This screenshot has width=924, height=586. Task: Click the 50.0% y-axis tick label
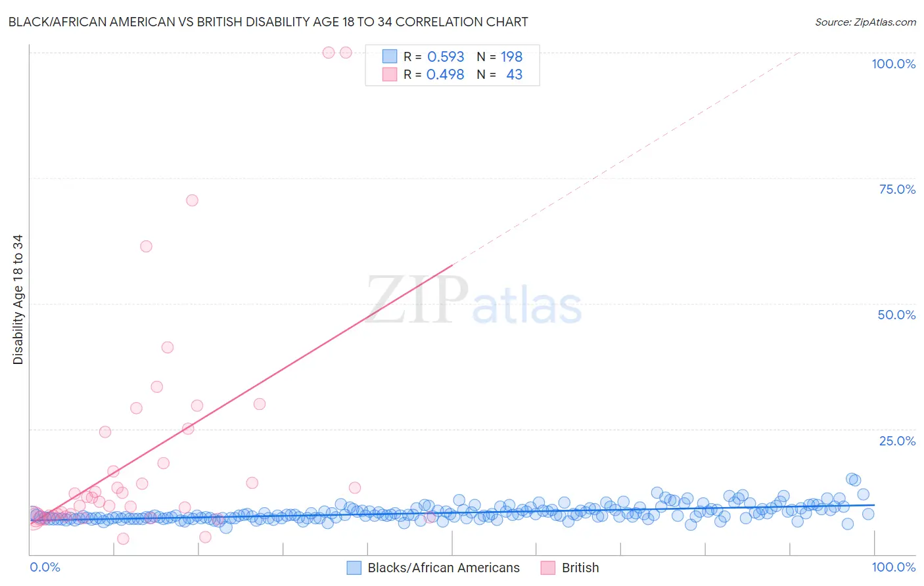(x=896, y=315)
